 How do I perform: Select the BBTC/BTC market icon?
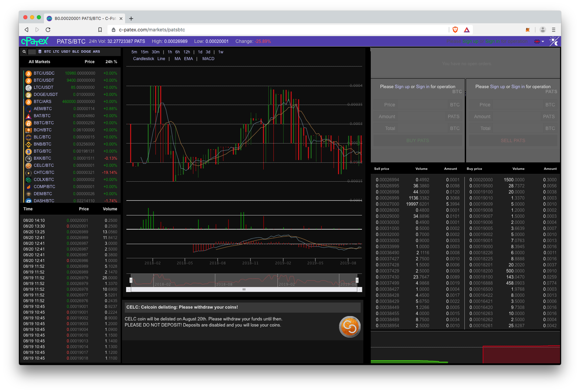pos(29,123)
